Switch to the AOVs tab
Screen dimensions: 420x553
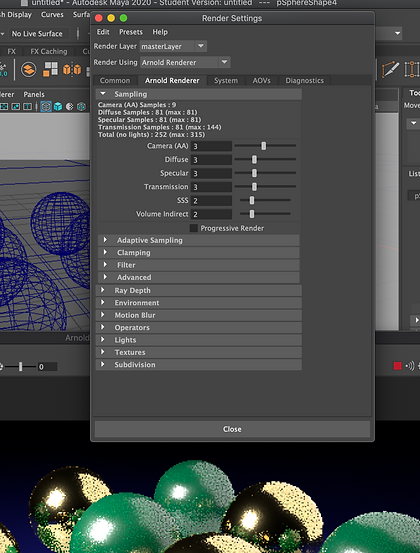click(x=261, y=80)
